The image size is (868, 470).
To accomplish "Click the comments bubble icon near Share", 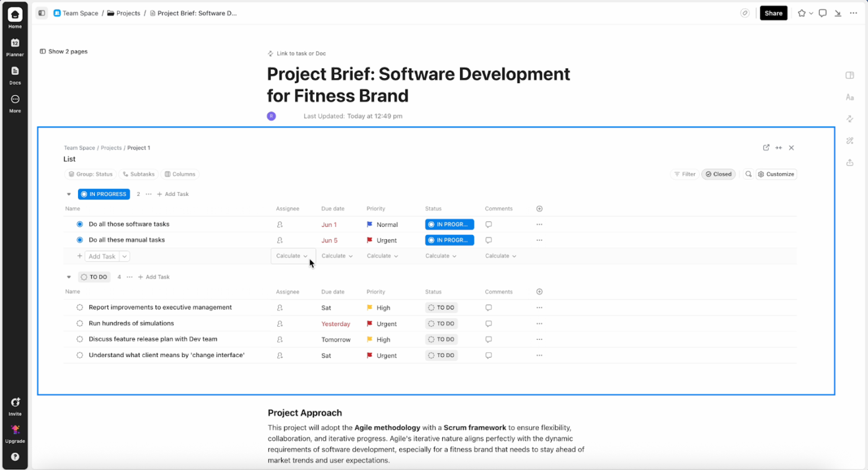I will coord(822,12).
